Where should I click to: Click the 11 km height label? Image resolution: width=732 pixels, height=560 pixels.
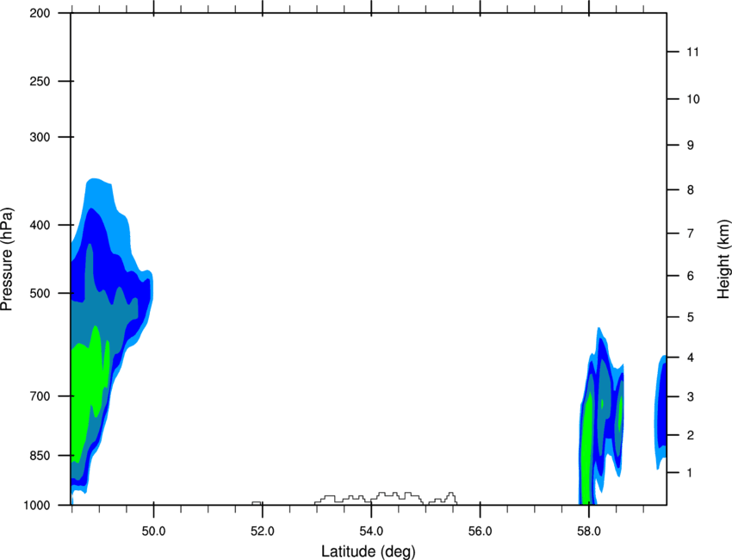click(x=692, y=52)
